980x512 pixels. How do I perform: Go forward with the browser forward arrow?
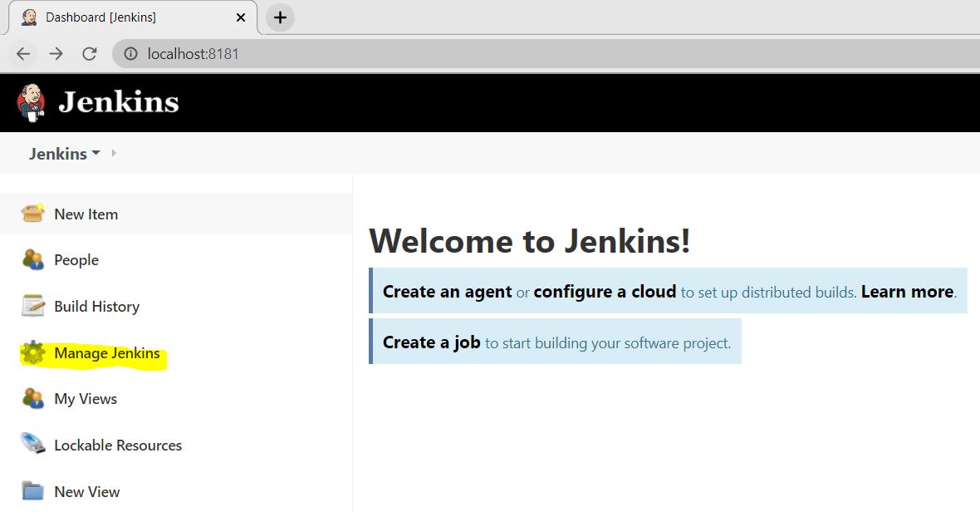pos(56,54)
